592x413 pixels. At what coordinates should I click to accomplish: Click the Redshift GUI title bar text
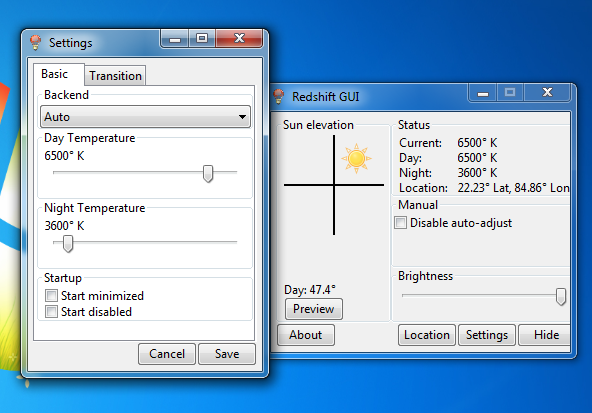click(325, 97)
